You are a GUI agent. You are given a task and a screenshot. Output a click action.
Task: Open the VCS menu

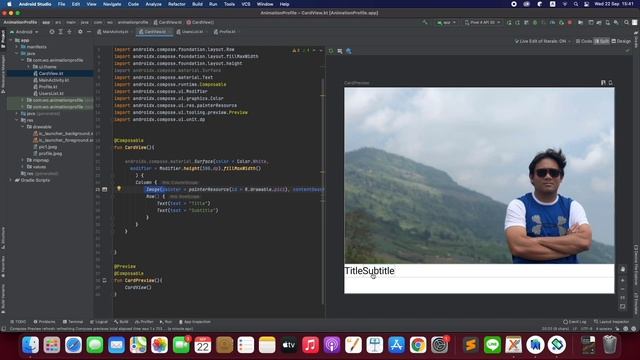(246, 4)
